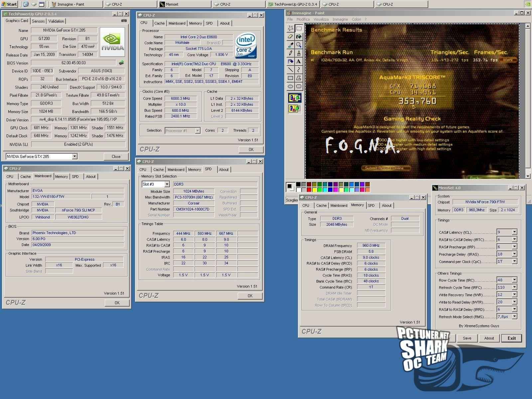Pick the yellow color from Paint palette

point(314,190)
